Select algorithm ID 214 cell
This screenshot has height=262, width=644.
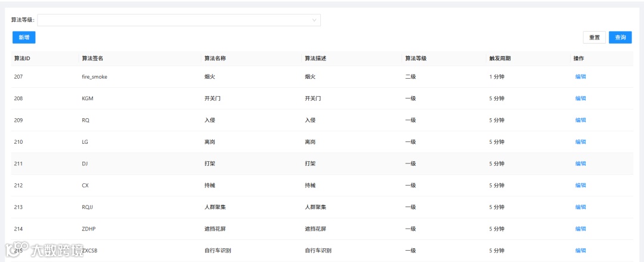pos(18,229)
